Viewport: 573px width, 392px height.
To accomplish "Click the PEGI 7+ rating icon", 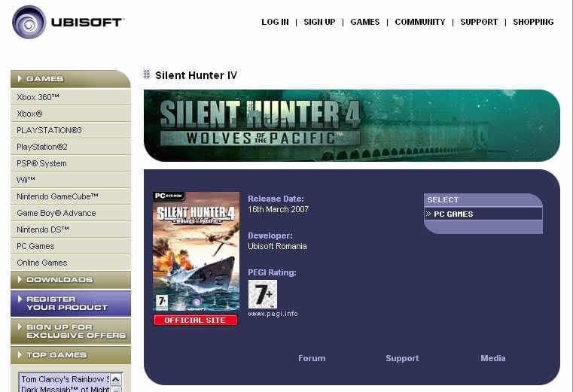I will (262, 294).
